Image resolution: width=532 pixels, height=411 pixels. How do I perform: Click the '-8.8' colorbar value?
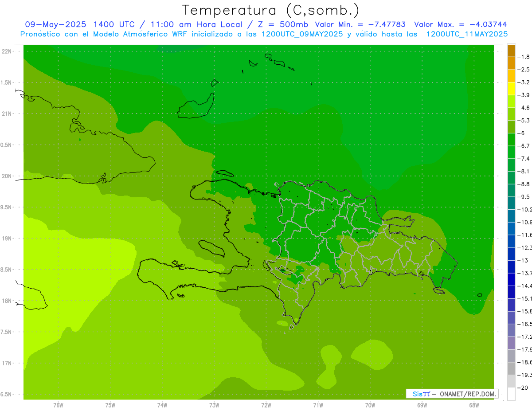pos(524,184)
